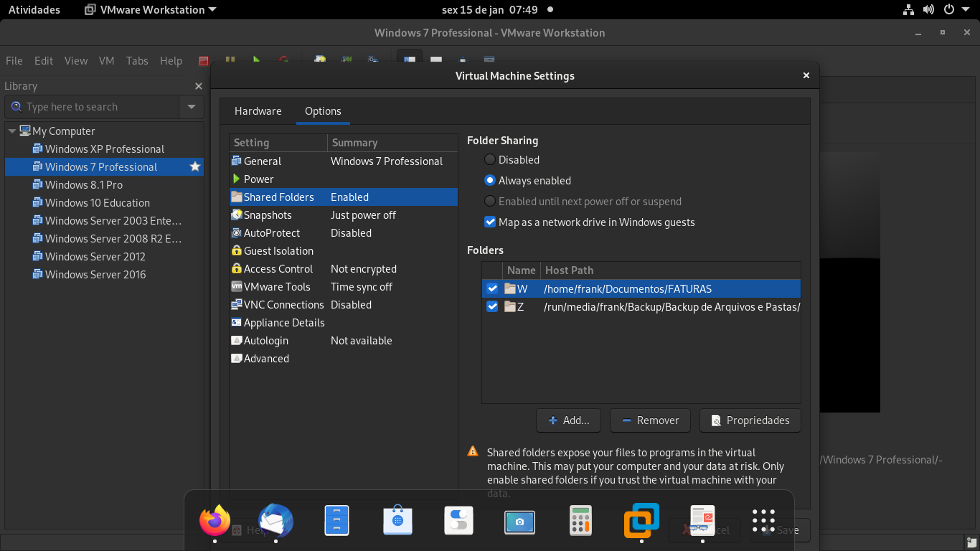Click the Host Path column header

670,270
